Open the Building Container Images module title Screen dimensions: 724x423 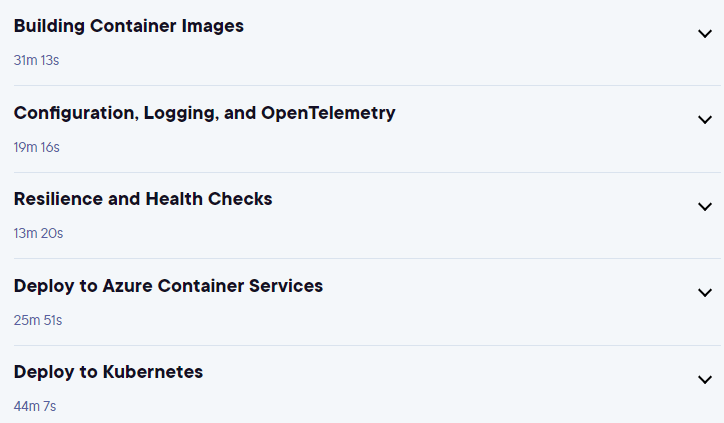tap(129, 26)
